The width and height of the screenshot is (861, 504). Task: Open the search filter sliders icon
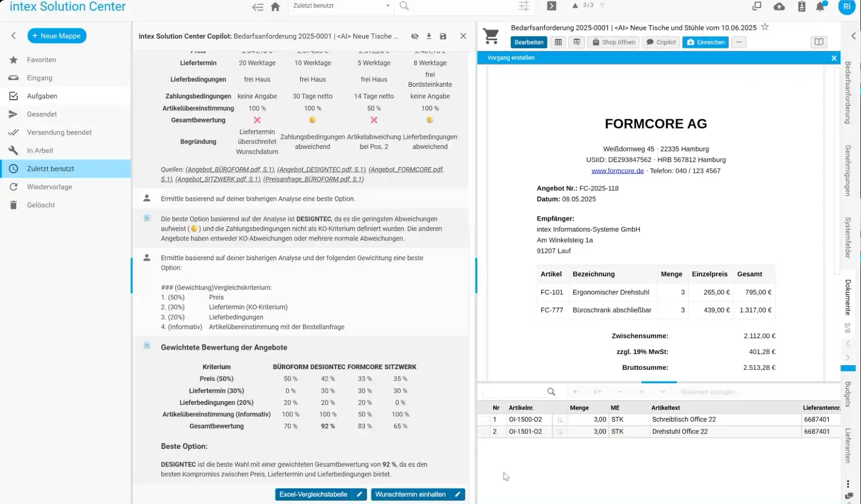(x=524, y=6)
